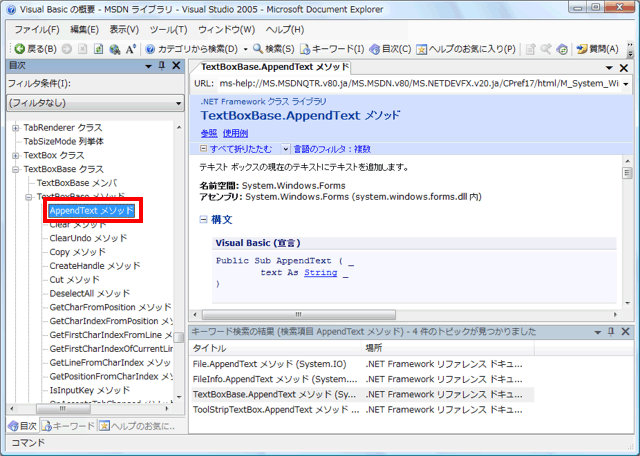Open the キーワード(I) index toolbar button
The image size is (640, 456).
pyautogui.click(x=332, y=49)
